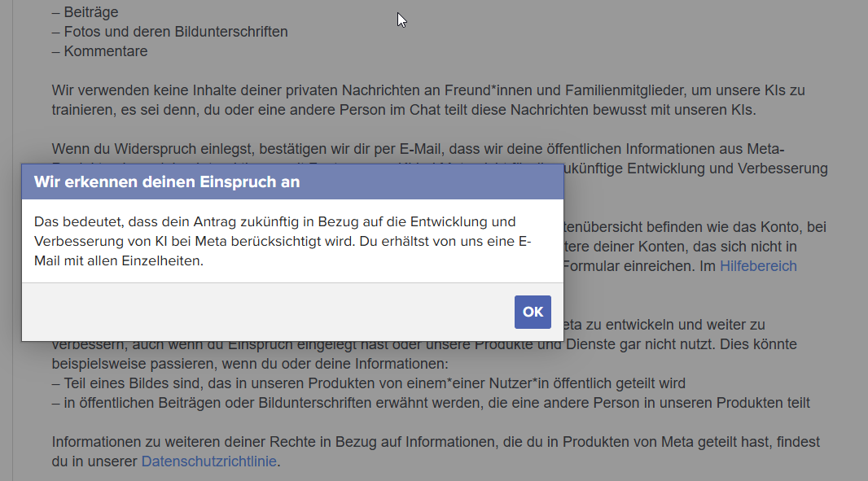Click the line 'Informationen zu weiteren deiner Rechte'
The width and height of the screenshot is (868, 481).
[435, 442]
